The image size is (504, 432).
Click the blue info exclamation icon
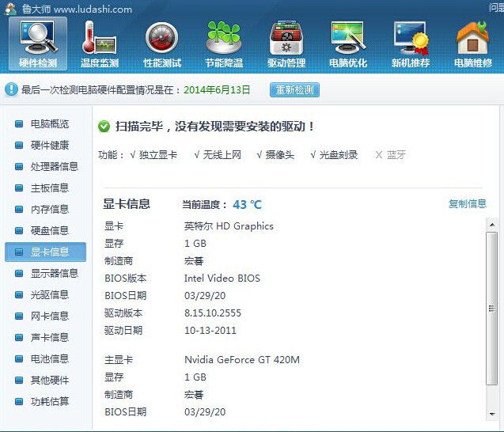click(11, 89)
